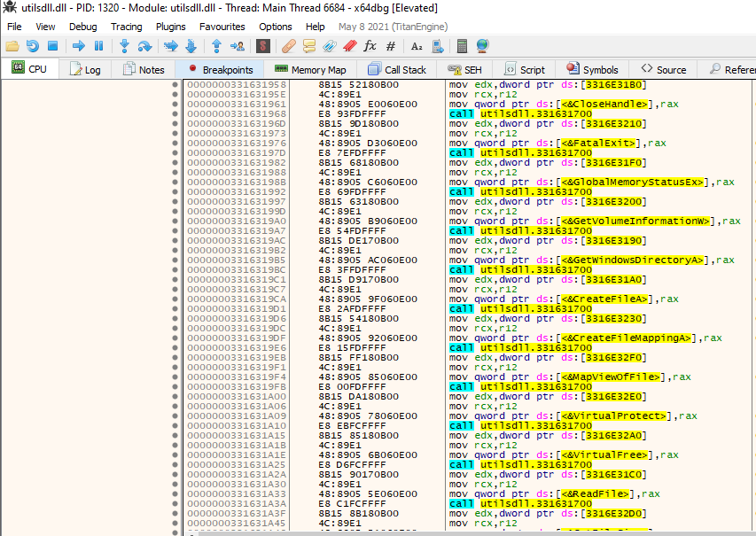This screenshot has height=536, width=756.
Task: Click the Check for Updates globe icon
Action: click(x=483, y=46)
